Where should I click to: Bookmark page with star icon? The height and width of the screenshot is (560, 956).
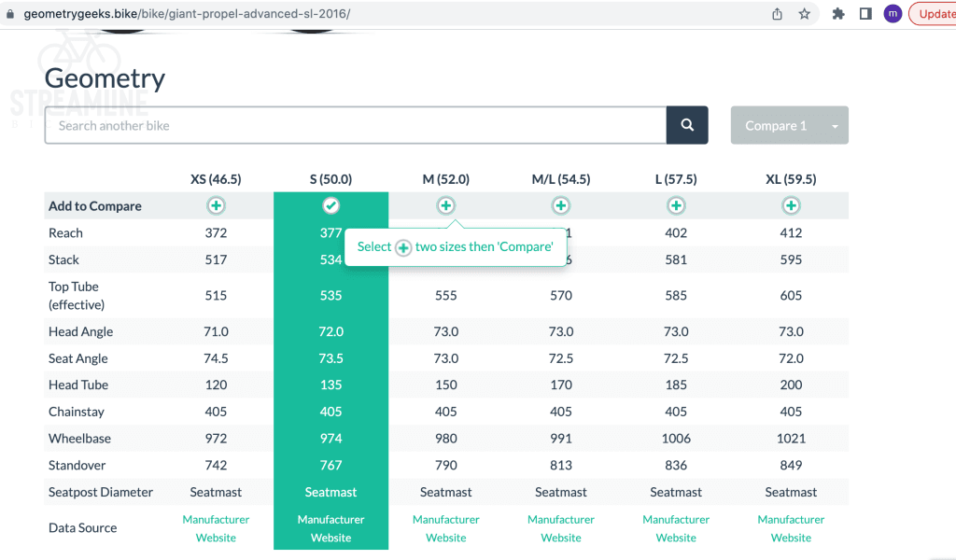coord(804,14)
